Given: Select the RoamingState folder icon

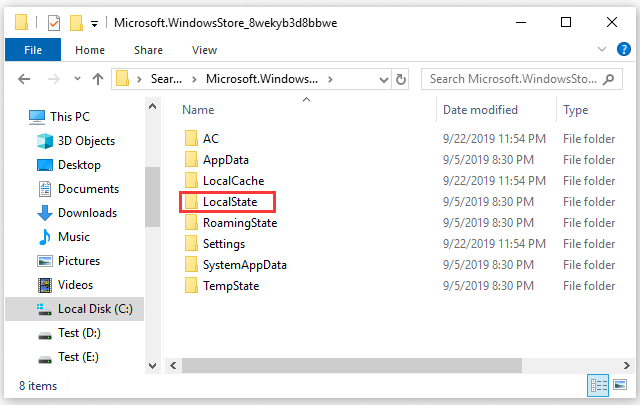Looking at the screenshot, I should [191, 223].
